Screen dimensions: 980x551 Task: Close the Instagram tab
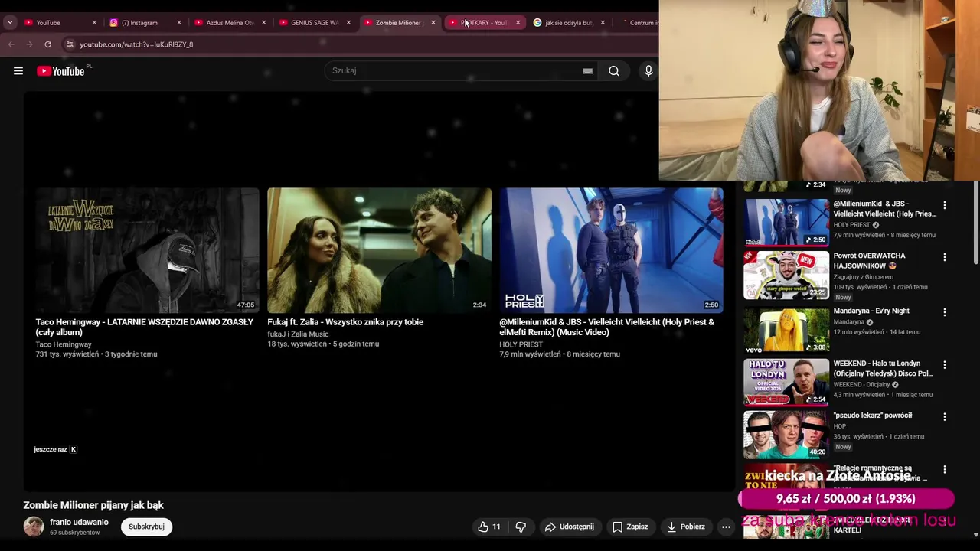point(178,23)
